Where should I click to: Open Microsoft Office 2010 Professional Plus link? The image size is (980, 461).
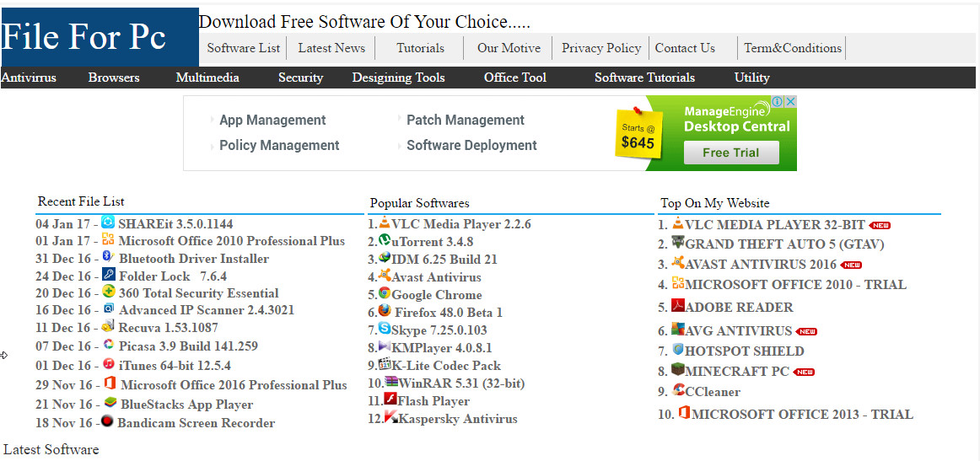231,240
